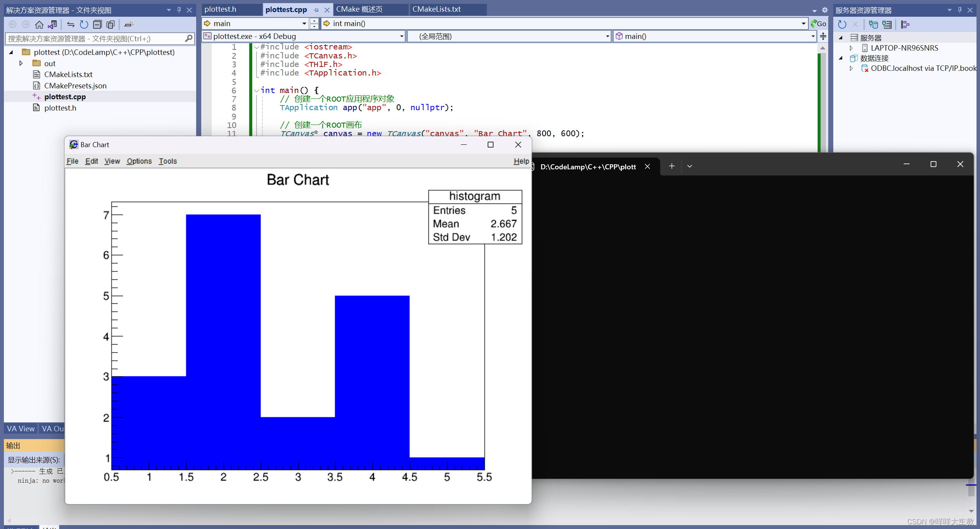Switch between solutions and folder view icon
Image resolution: width=980 pixels, height=529 pixels.
(53, 25)
